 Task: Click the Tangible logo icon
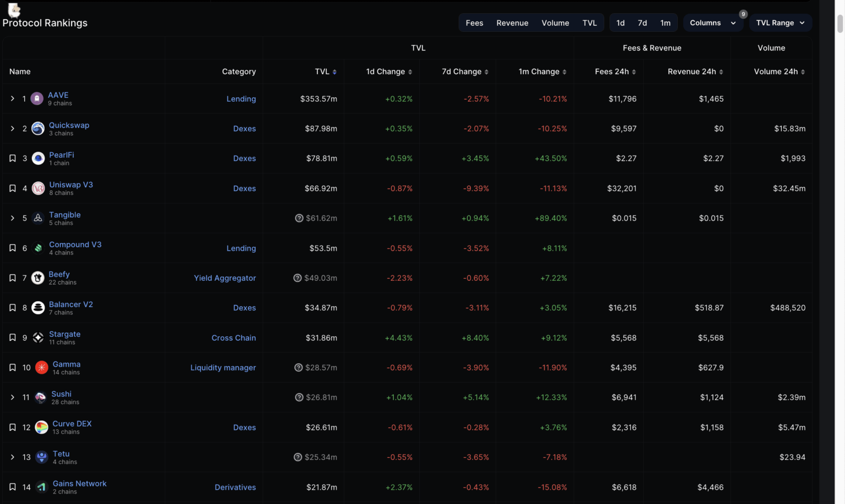[x=38, y=218]
